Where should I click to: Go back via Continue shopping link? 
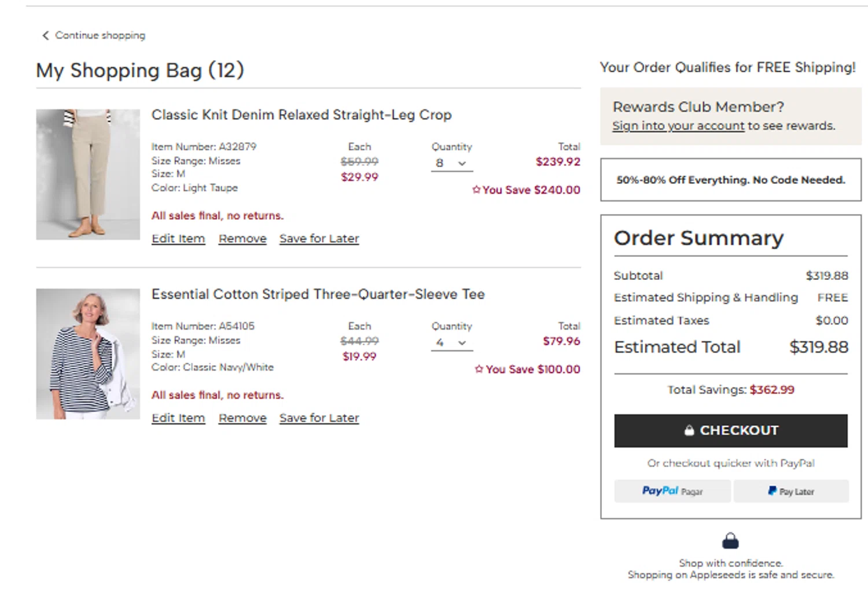click(x=100, y=35)
